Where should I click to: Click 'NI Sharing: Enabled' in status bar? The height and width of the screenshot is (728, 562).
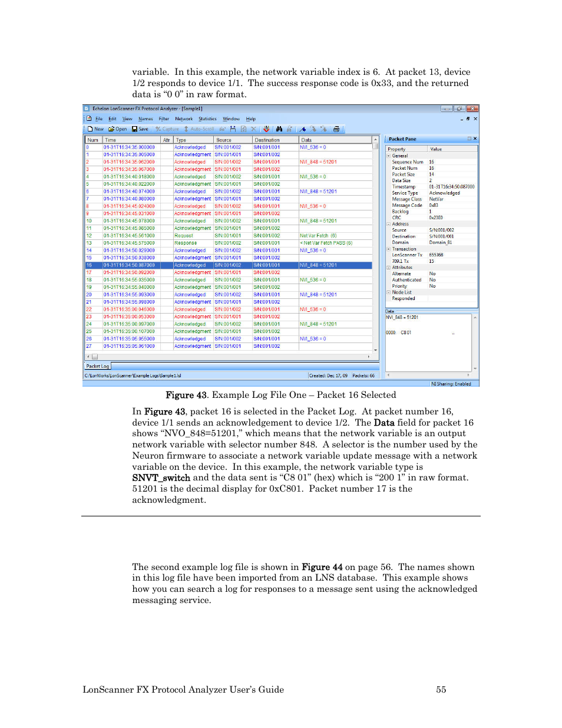pos(451,384)
